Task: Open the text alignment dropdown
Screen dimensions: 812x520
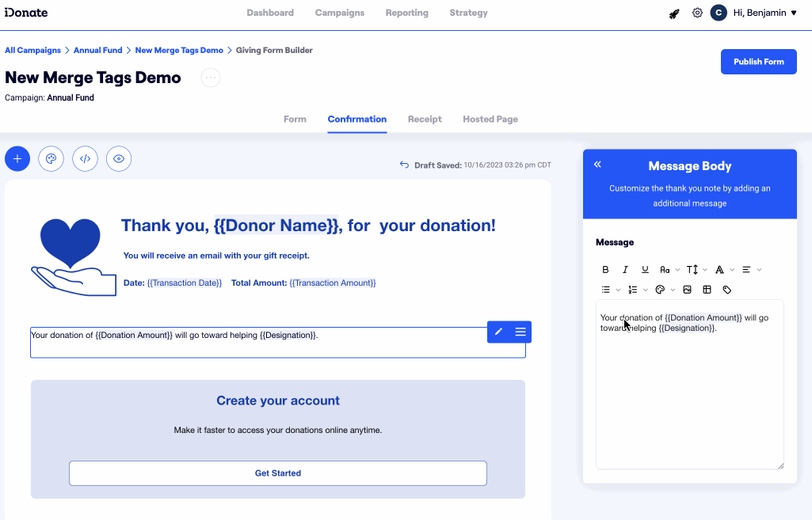Action: [x=751, y=270]
